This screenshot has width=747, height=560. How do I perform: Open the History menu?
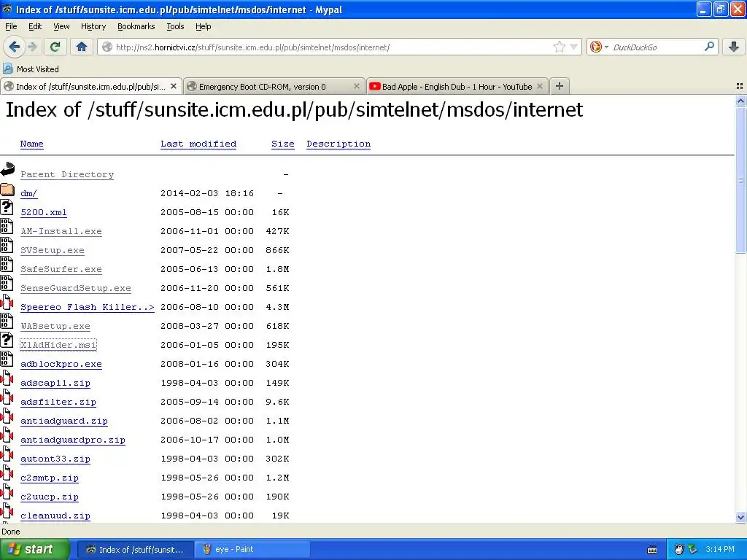[x=93, y=26]
